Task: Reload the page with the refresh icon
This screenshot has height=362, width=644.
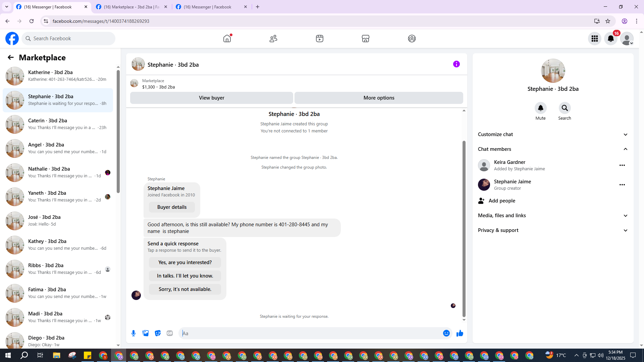Action: coord(32,21)
